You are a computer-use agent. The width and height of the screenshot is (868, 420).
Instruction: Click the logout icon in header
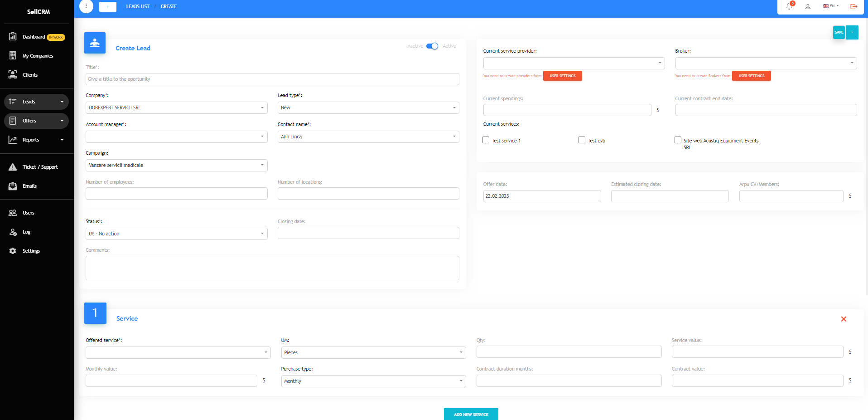coord(854,6)
